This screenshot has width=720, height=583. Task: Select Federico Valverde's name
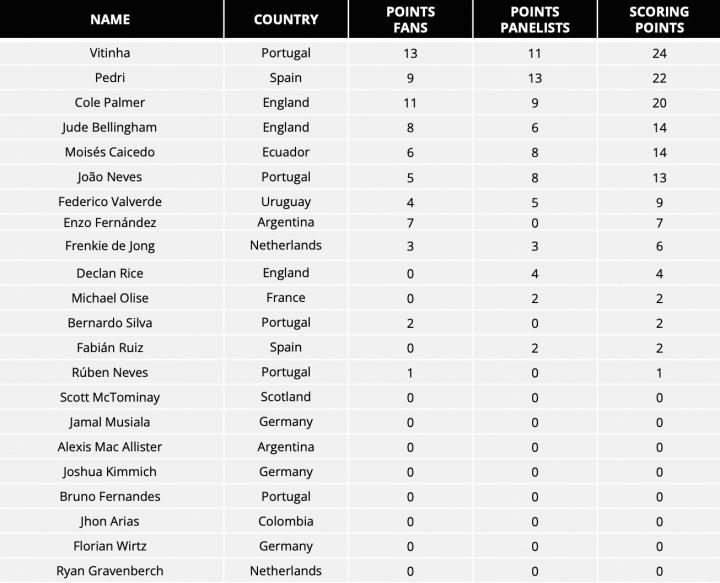tap(110, 202)
